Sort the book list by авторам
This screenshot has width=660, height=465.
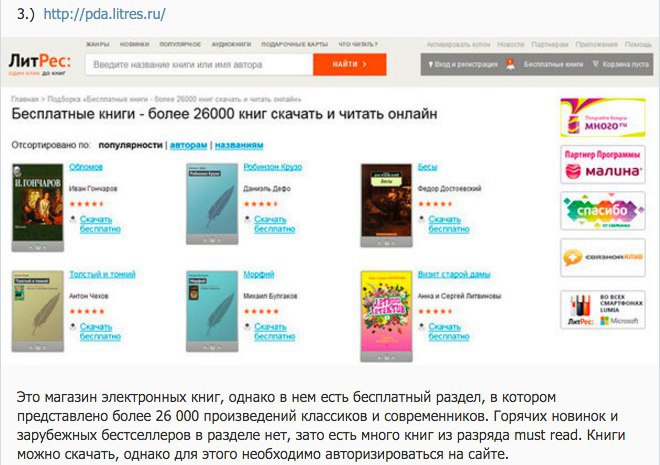189,145
